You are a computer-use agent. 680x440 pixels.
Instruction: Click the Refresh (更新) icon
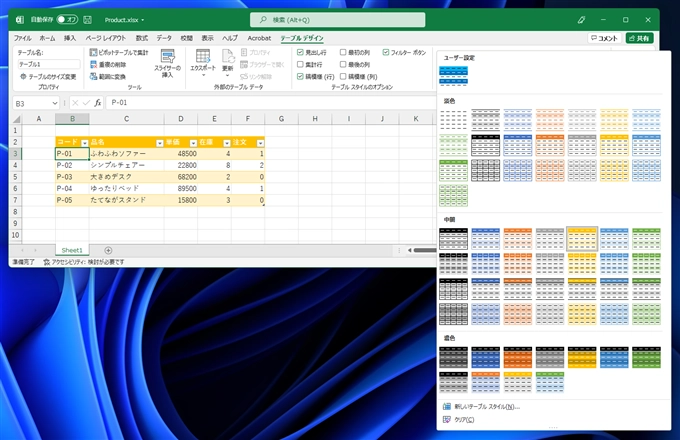pyautogui.click(x=228, y=56)
